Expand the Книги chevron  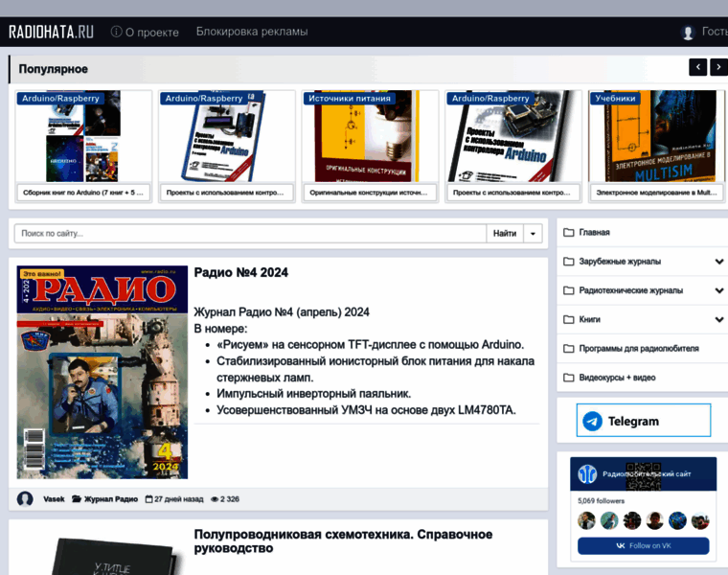719,319
